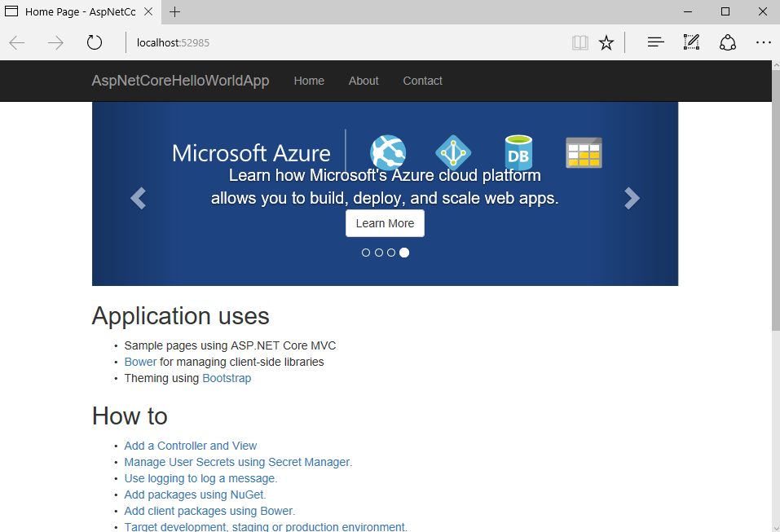Select the fourth filled carousel indicator
The width and height of the screenshot is (780, 532).
[x=404, y=253]
